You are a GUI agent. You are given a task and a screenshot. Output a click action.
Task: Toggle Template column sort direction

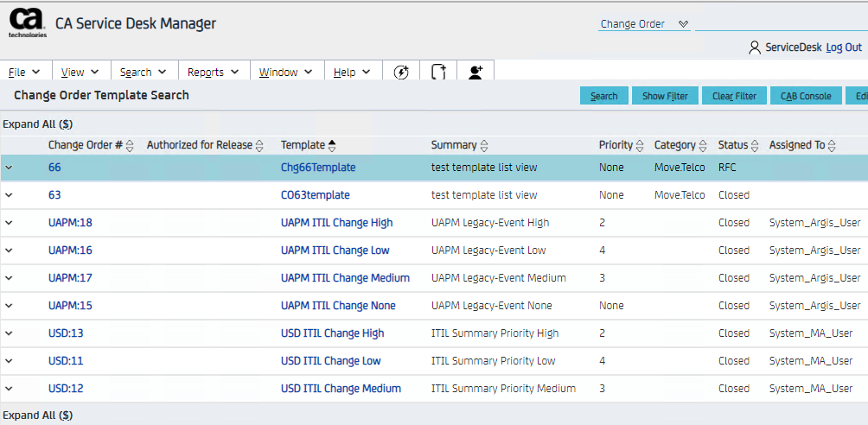tap(332, 145)
